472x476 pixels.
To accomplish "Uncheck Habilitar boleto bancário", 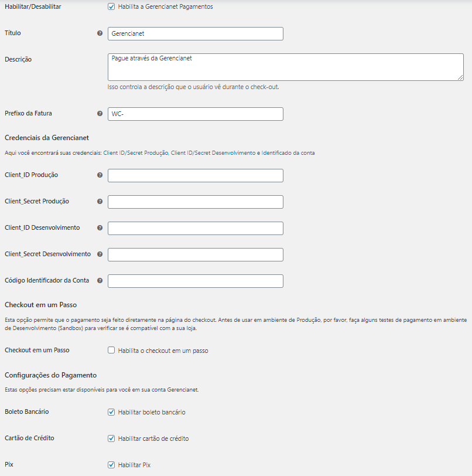I will 111,412.
